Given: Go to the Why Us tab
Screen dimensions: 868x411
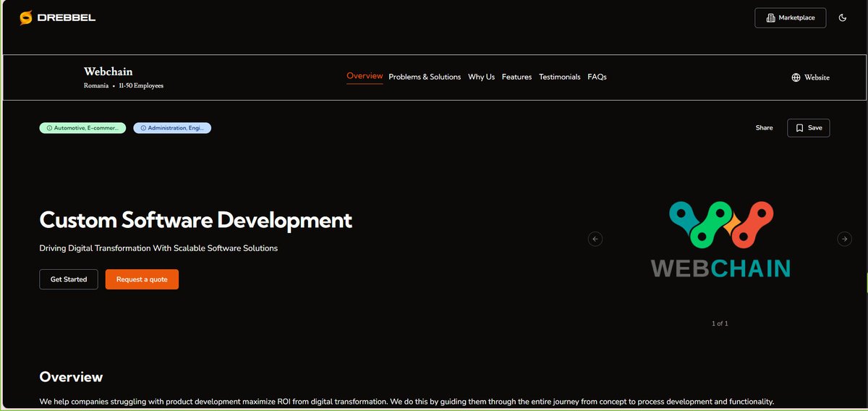Looking at the screenshot, I should (x=481, y=77).
